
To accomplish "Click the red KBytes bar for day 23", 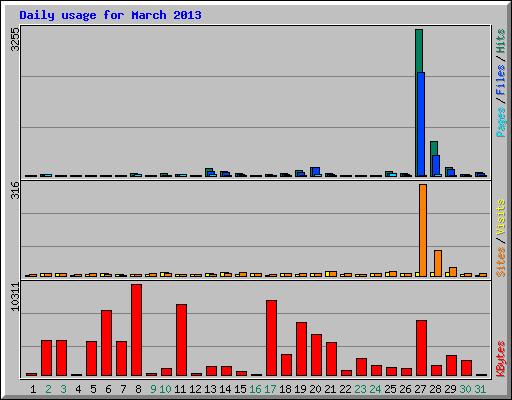I will coord(361,367).
